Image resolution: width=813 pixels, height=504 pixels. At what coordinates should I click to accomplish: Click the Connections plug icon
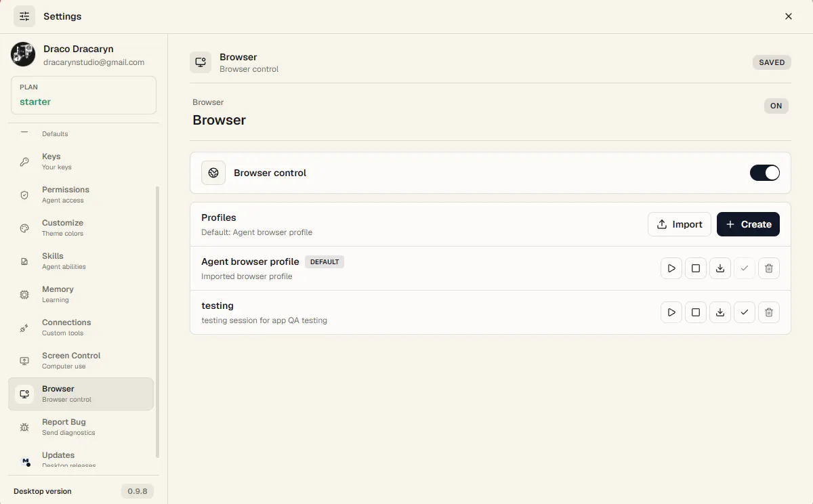[x=24, y=327]
